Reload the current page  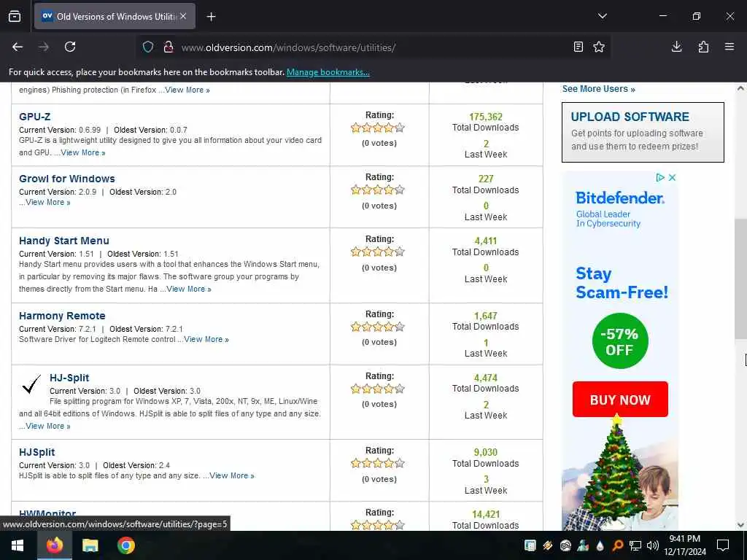coord(70,47)
